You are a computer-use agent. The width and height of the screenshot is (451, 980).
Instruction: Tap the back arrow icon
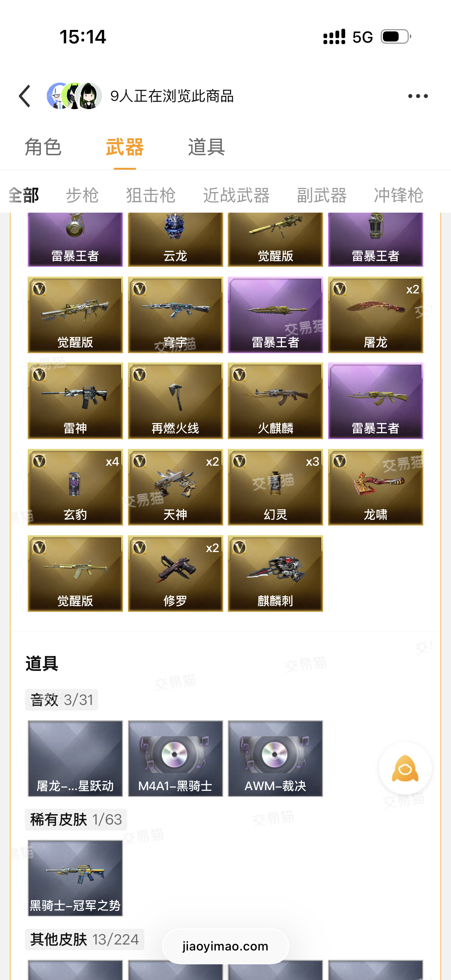25,96
